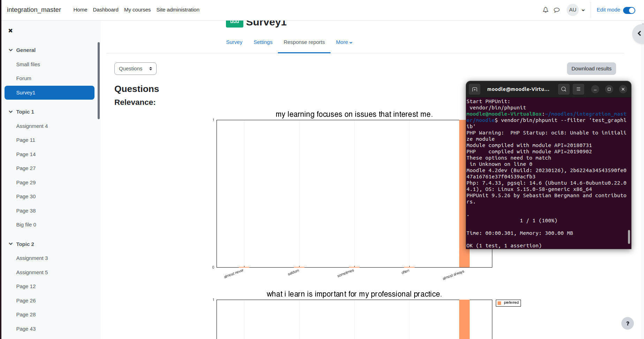The height and width of the screenshot is (339, 644).
Task: Open Page 12 in course index
Action: (x=26, y=286)
